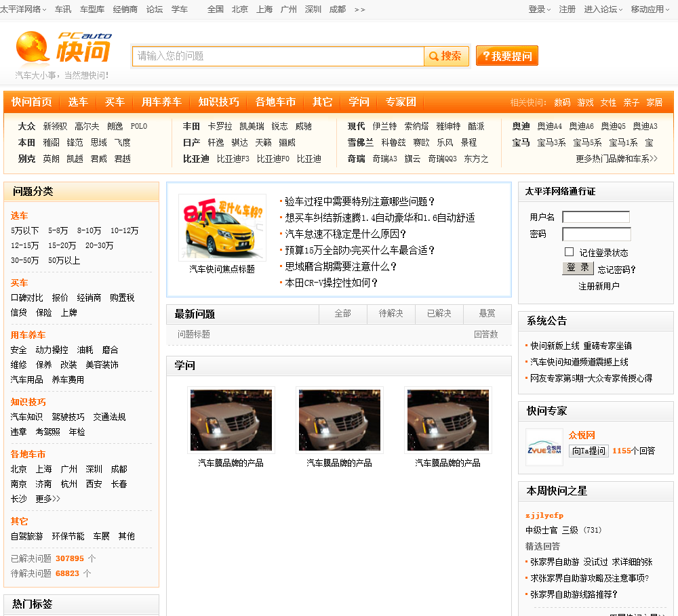Screen dimensions: 678x616
Task: Open 专家团 nav menu item
Action: pyautogui.click(x=401, y=102)
